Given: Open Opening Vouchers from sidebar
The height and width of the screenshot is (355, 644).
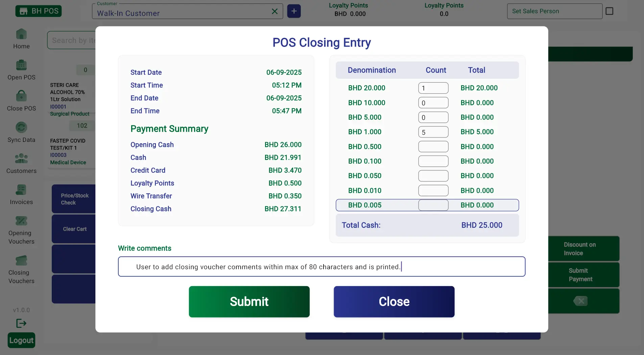Looking at the screenshot, I should pos(21,221).
